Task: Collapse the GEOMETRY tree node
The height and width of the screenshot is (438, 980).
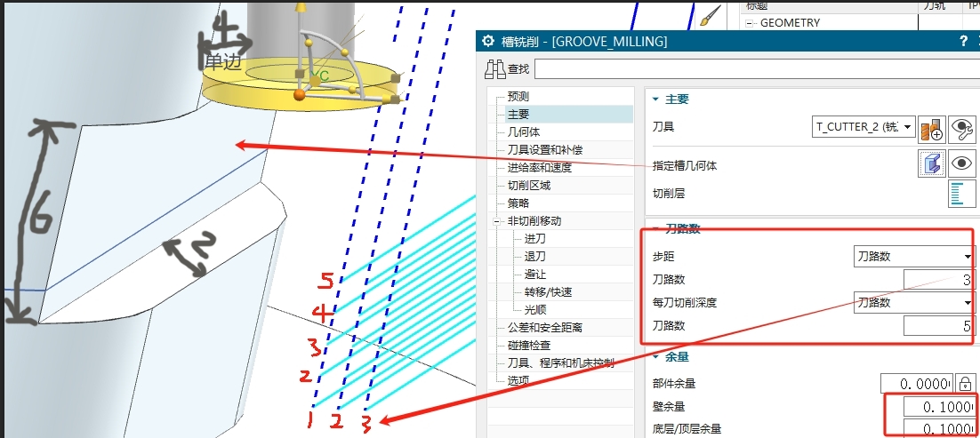Action: [751, 23]
